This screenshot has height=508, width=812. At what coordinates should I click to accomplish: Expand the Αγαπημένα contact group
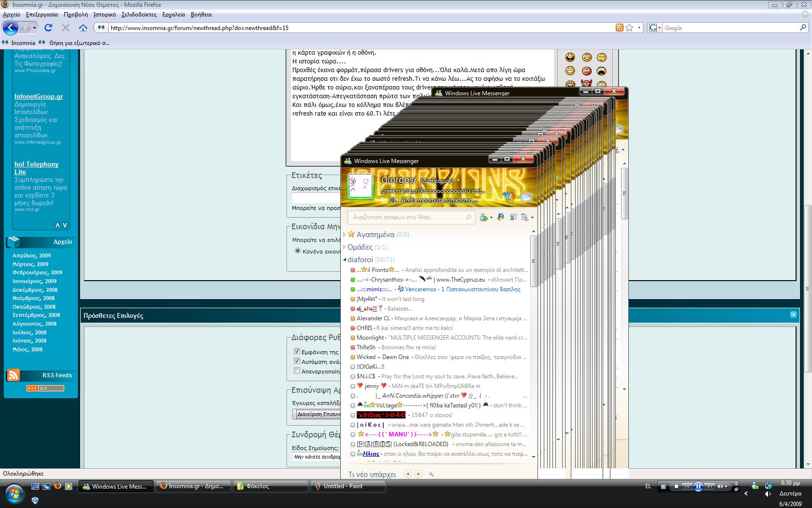[x=345, y=235]
